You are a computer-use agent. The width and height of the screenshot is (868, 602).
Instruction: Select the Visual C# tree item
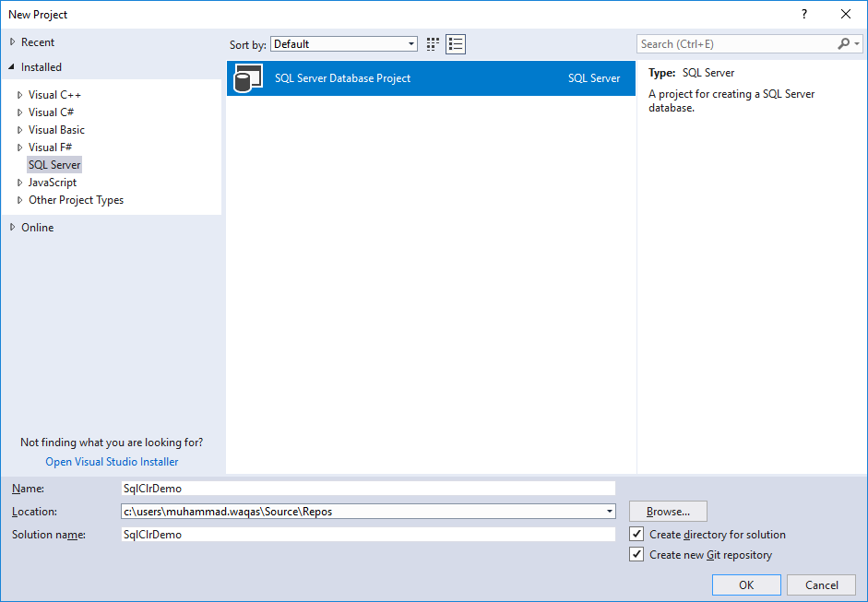(51, 112)
